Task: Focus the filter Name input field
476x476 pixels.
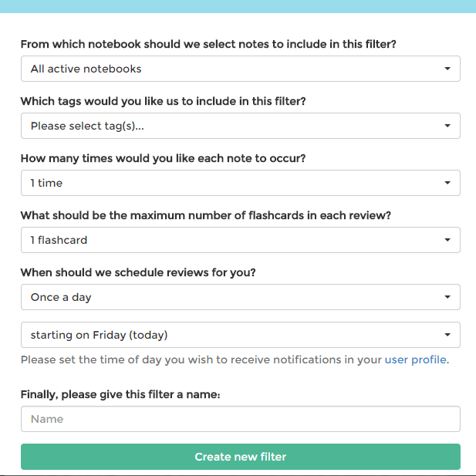Action: pos(241,419)
